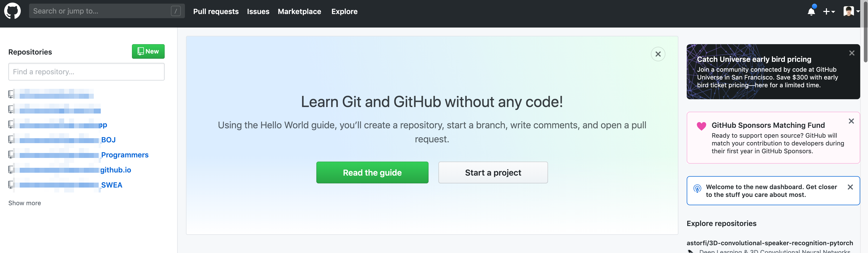Open the Issues page

tap(258, 11)
